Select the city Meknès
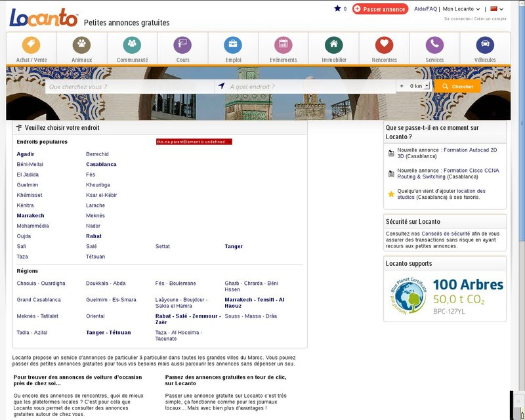 [x=95, y=216]
